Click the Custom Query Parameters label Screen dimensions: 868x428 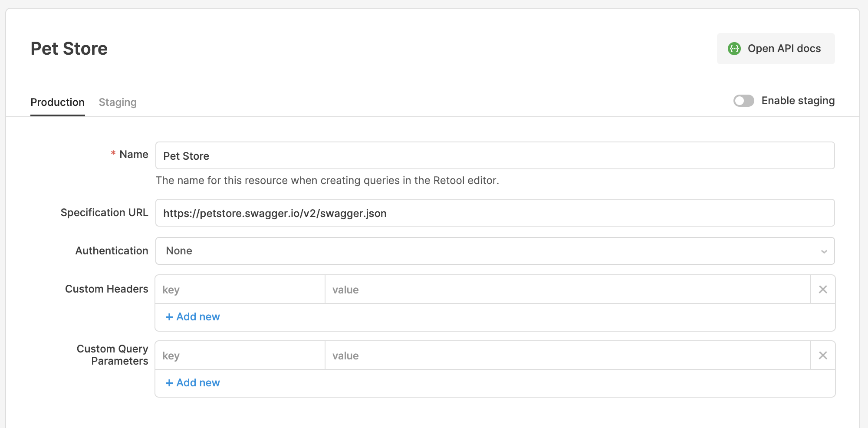click(x=112, y=355)
